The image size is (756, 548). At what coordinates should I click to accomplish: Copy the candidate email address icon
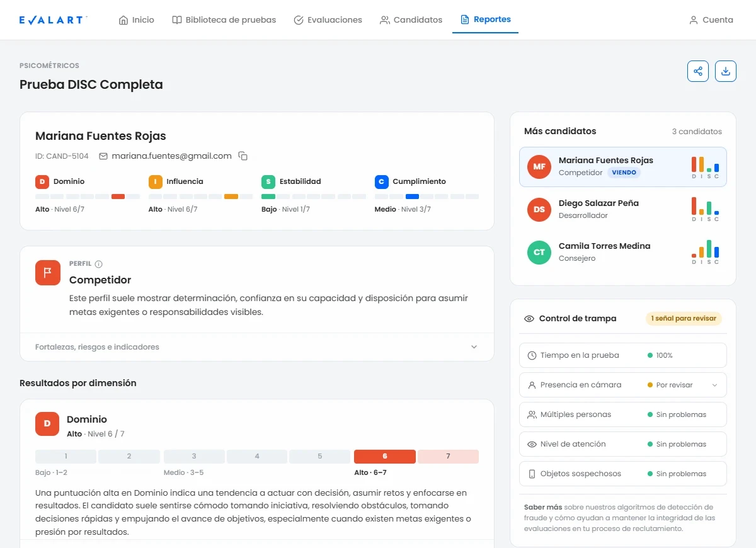click(x=243, y=156)
